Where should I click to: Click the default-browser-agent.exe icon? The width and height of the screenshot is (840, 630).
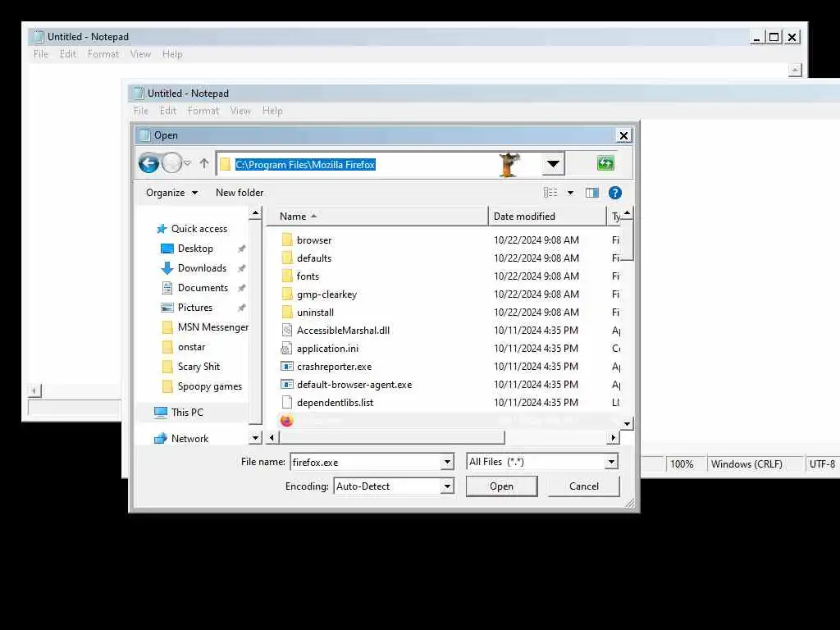click(287, 385)
